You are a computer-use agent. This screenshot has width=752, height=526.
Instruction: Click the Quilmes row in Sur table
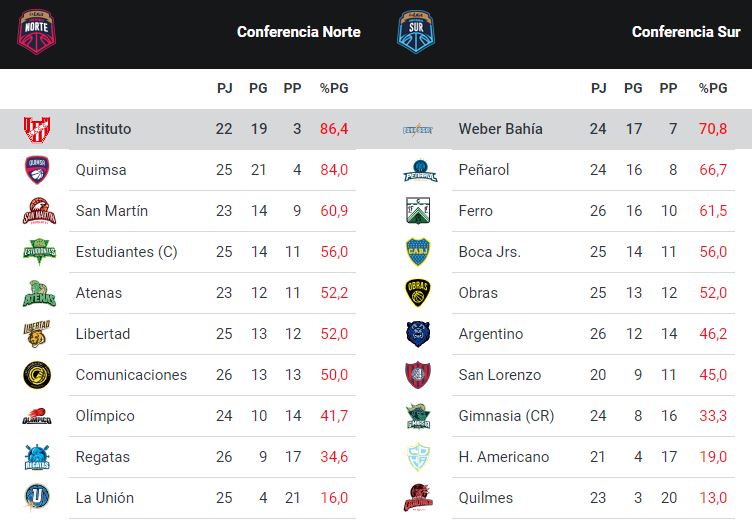point(569,498)
